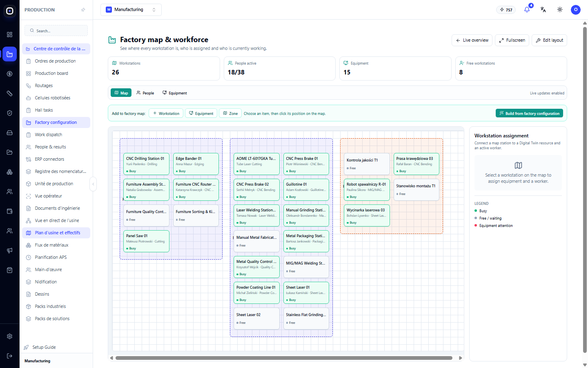The height and width of the screenshot is (368, 588).
Task: Click the language translate icon
Action: (x=543, y=9)
